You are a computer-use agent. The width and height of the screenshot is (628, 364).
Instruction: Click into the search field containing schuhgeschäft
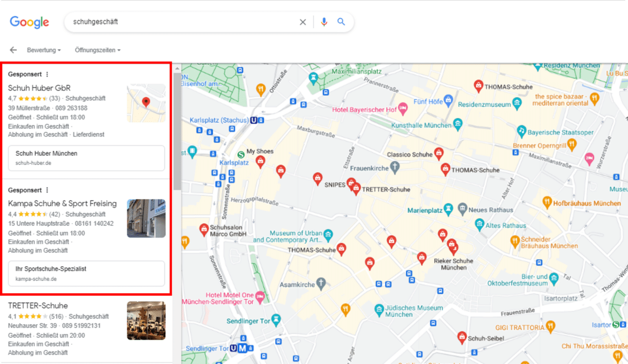183,22
